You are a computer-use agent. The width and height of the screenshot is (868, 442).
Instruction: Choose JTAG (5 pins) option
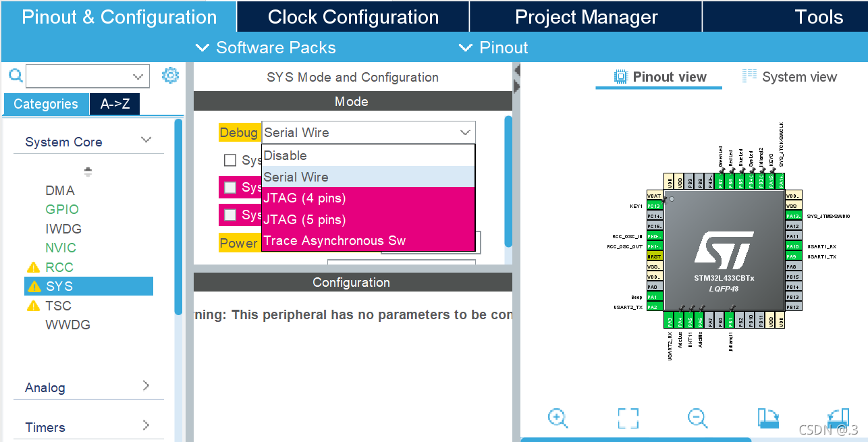coord(369,219)
